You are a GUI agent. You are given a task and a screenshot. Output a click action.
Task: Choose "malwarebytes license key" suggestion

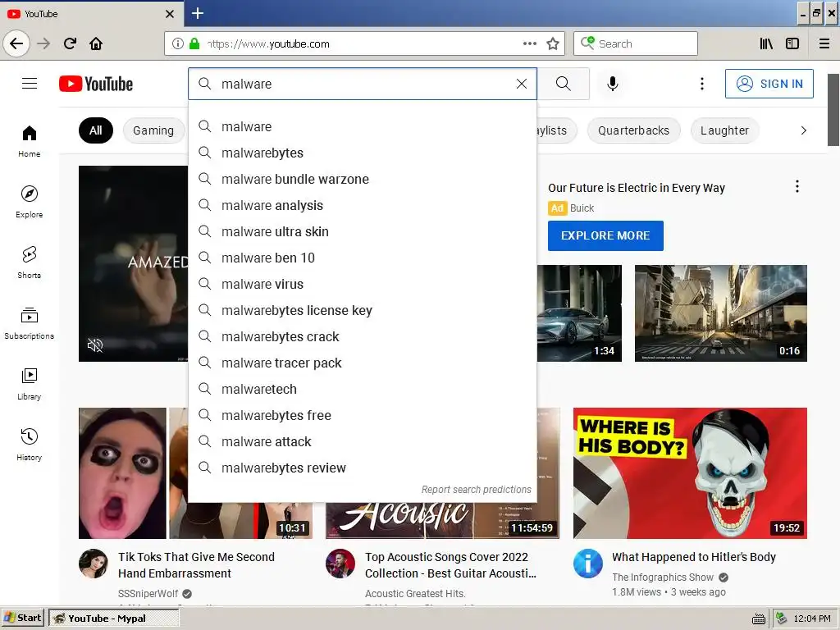point(363,310)
